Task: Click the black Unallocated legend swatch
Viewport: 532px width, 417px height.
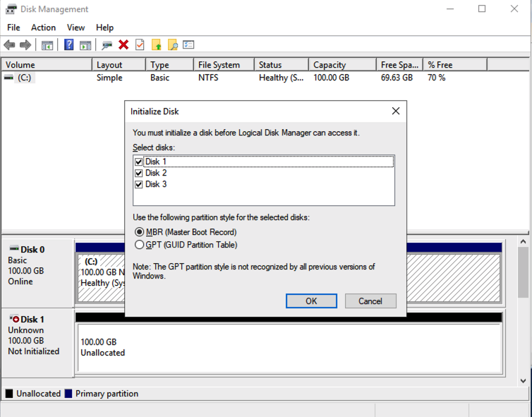Action: coord(9,394)
